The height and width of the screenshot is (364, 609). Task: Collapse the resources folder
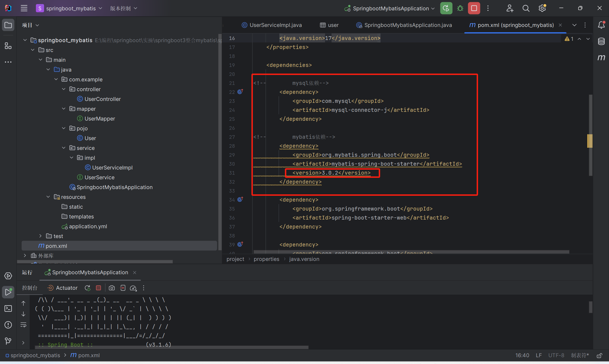48,197
